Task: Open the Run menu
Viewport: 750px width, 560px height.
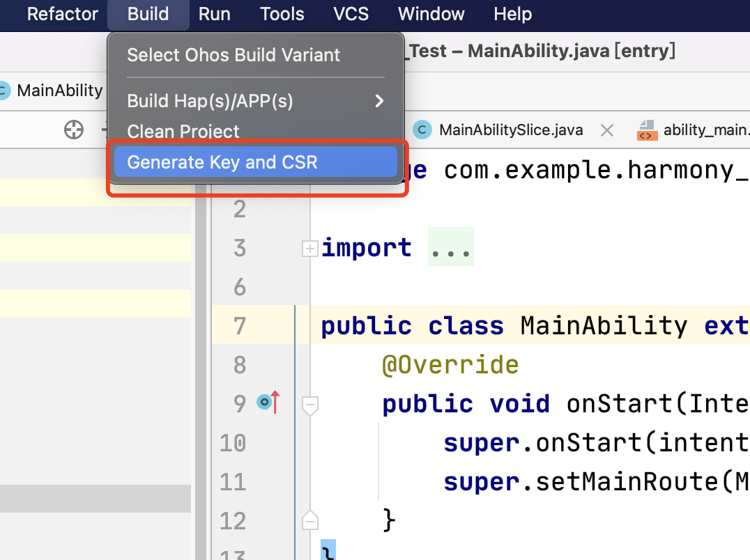Action: (214, 14)
